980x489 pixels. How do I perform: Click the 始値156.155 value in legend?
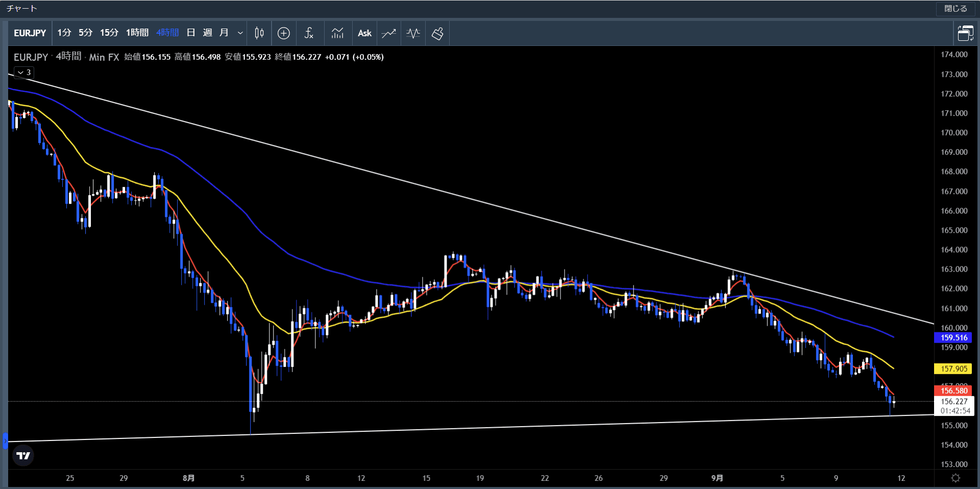click(148, 57)
